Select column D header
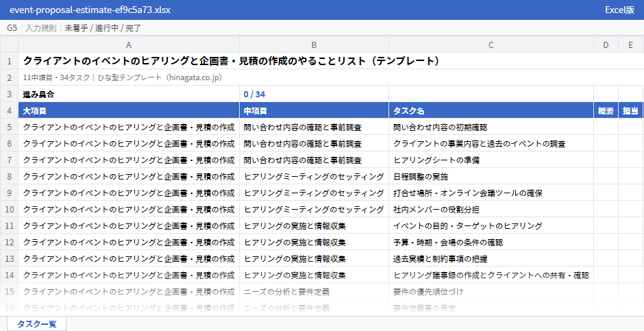Image resolution: width=644 pixels, height=331 pixels. (x=606, y=45)
